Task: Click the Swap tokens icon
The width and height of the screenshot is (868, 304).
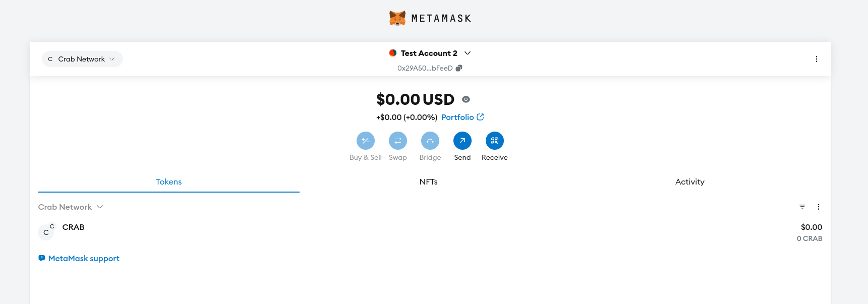Action: click(x=398, y=141)
